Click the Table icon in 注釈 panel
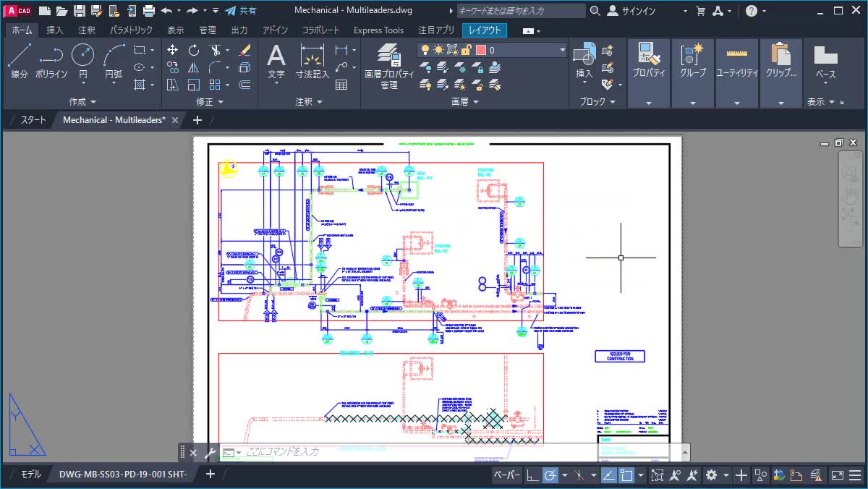The width and height of the screenshot is (868, 489). pyautogui.click(x=341, y=85)
